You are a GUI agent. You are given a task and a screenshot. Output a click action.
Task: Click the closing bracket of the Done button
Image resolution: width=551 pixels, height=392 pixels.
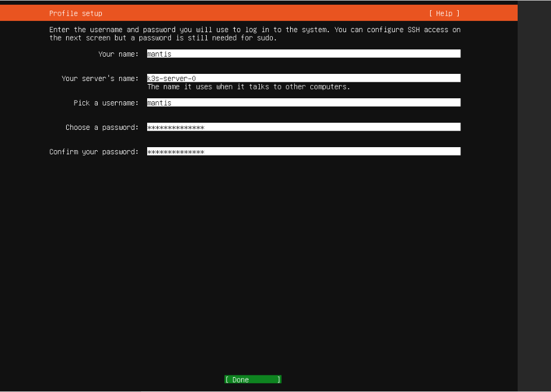click(x=279, y=379)
